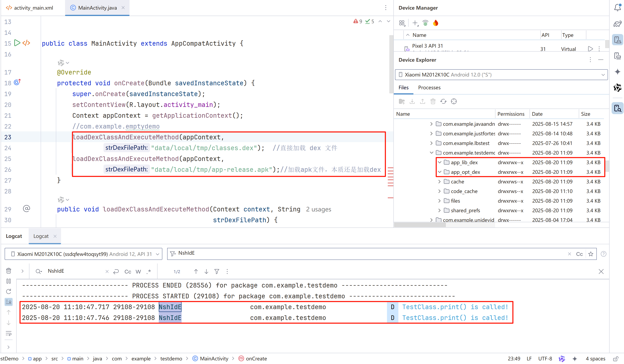This screenshot has width=624, height=364.
Task: Click the Logcat filter input field NshIdE
Action: pos(347,253)
